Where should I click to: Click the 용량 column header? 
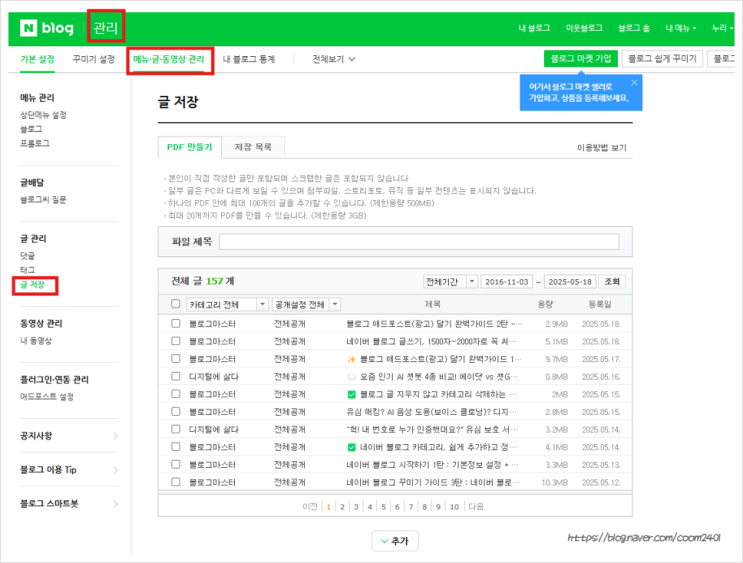[x=545, y=304]
